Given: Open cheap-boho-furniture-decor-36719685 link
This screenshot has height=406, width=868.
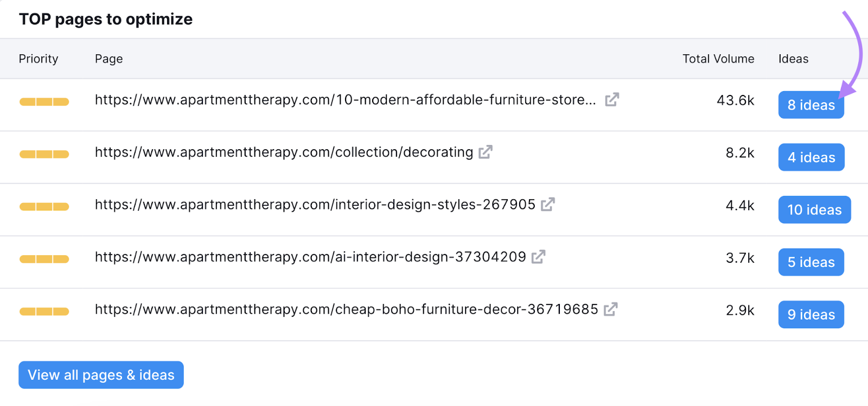Looking at the screenshot, I should (346, 309).
